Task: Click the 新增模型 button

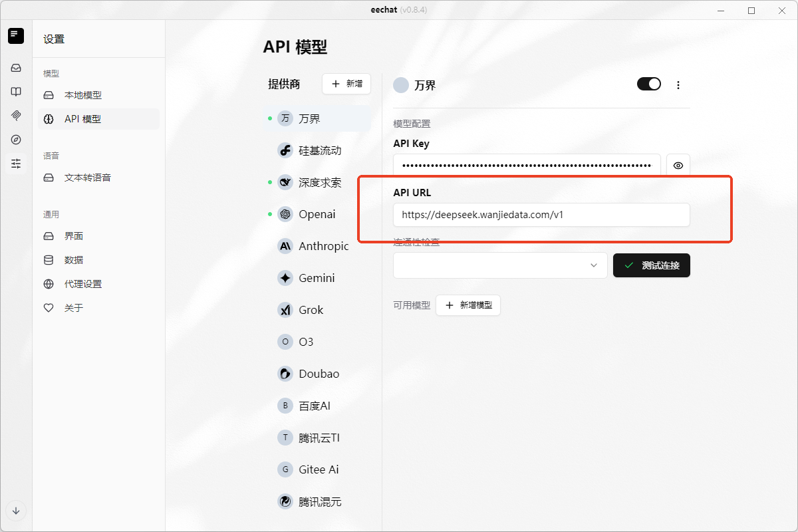Action: click(x=468, y=305)
